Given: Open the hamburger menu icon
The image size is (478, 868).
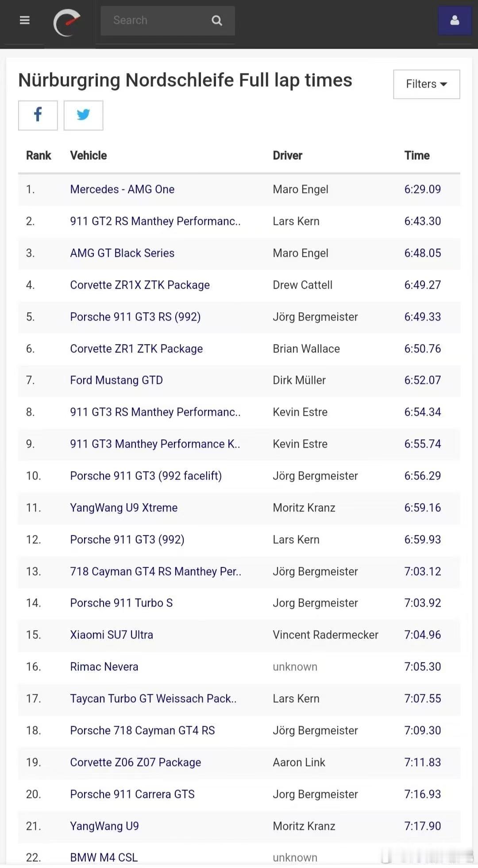Looking at the screenshot, I should [x=25, y=20].
